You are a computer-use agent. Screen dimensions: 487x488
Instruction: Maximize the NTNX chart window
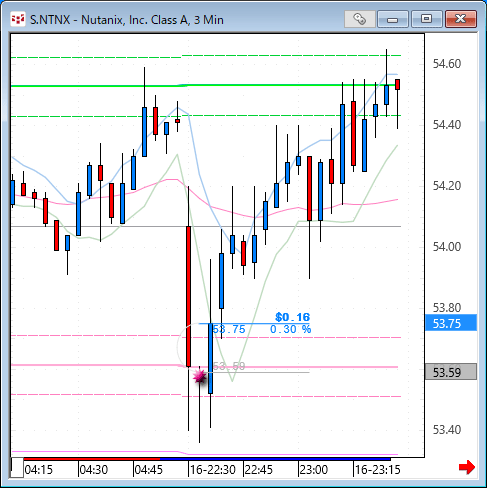(427, 19)
